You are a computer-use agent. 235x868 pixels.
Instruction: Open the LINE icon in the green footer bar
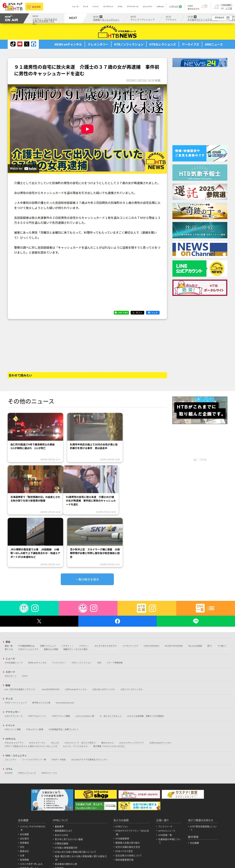pos(196,621)
